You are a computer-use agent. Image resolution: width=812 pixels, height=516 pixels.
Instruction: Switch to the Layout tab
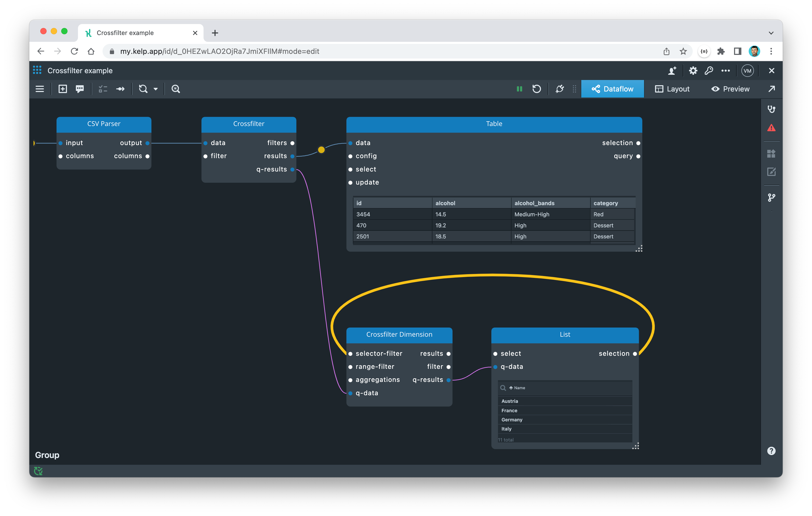672,89
